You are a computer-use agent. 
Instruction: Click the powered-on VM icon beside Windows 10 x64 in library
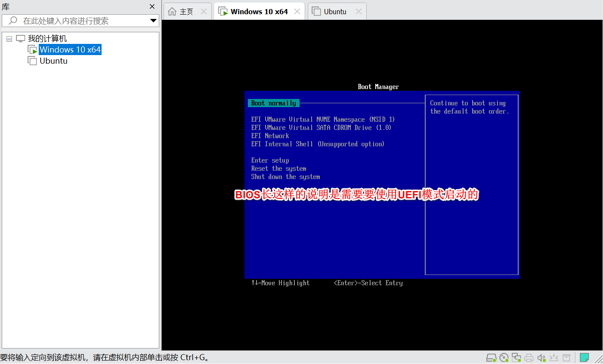coord(32,49)
